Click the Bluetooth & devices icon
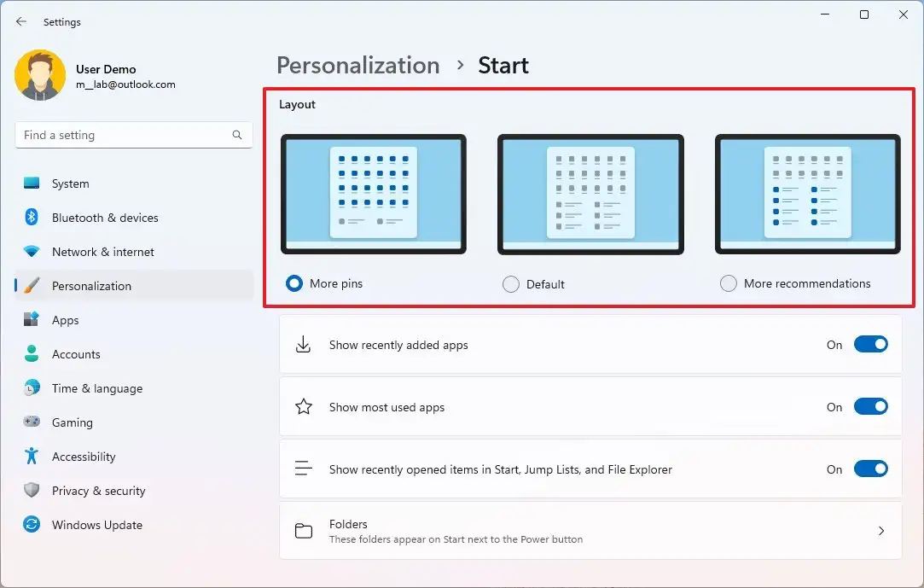924x588 pixels. 32,218
